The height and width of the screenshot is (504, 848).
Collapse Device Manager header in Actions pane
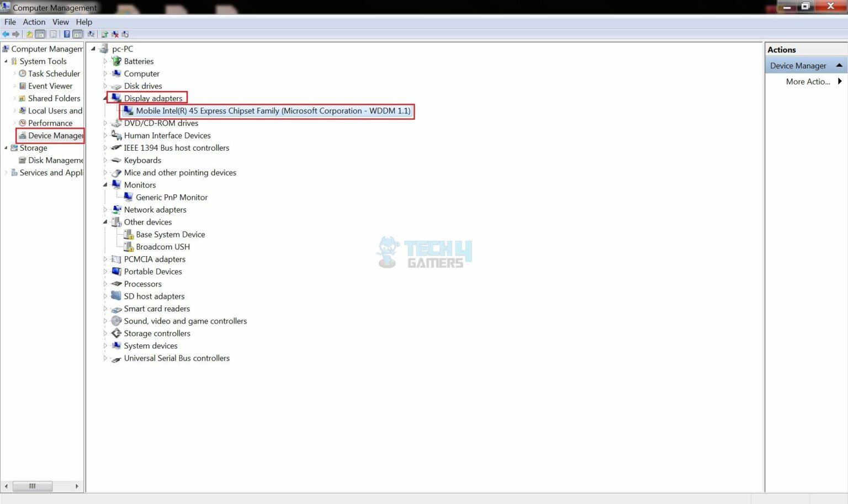pyautogui.click(x=839, y=65)
